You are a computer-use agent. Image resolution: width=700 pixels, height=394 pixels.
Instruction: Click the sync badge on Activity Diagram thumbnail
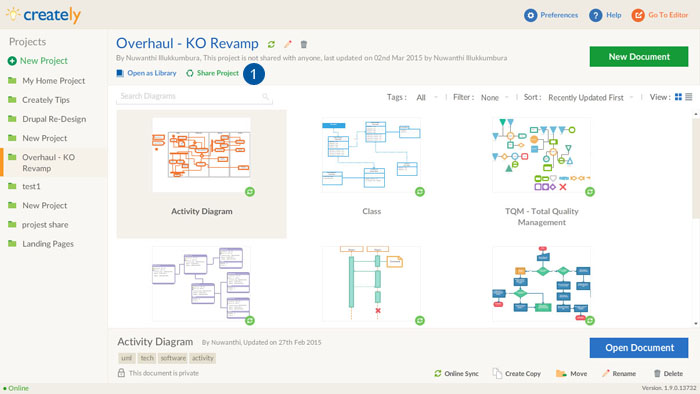tap(250, 192)
